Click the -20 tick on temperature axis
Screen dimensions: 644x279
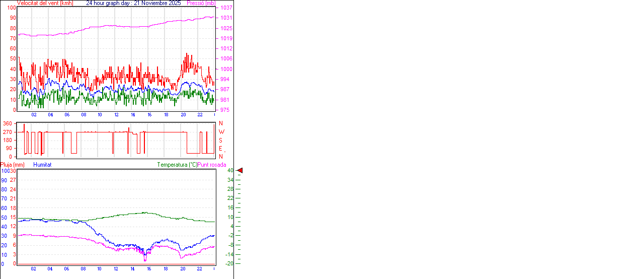coord(229,263)
